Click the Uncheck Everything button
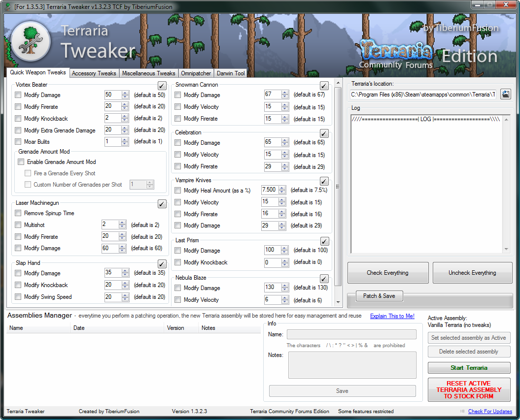The image size is (520, 420). coord(472,273)
